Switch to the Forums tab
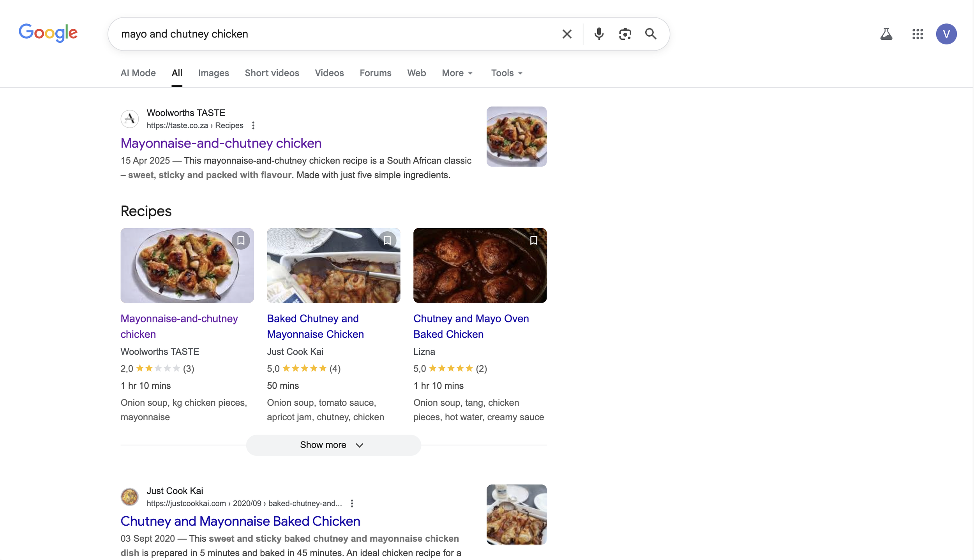The width and height of the screenshot is (974, 560). coord(375,73)
